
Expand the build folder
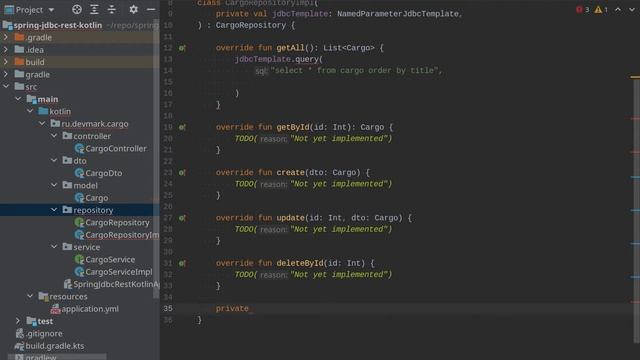click(6, 62)
